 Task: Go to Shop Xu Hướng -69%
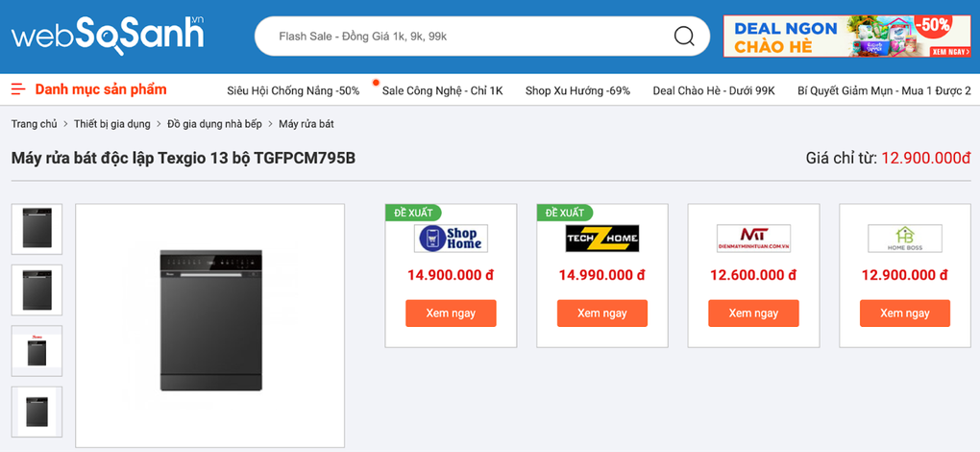click(577, 90)
